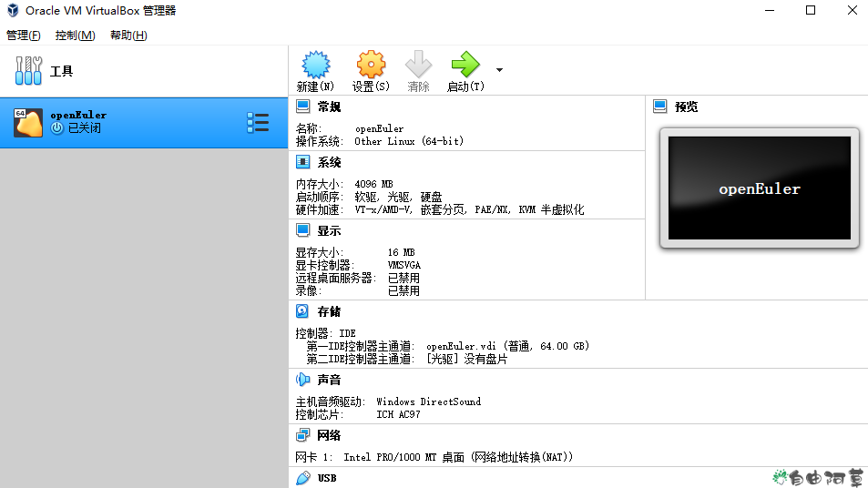Viewport: 868px width, 488px height.
Task: Click the 控制器: IDE storage controller text
Action: coord(325,333)
